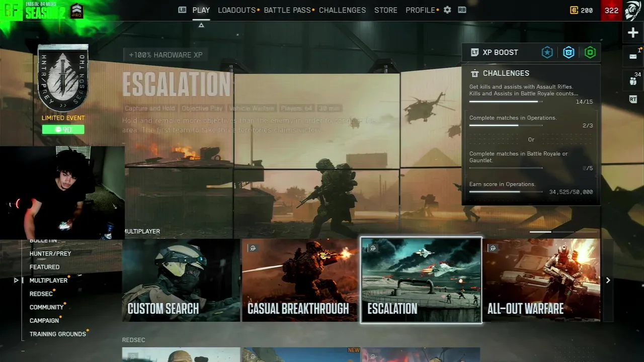Click the Season 2 logo top left
644x362 pixels.
[x=45, y=13]
